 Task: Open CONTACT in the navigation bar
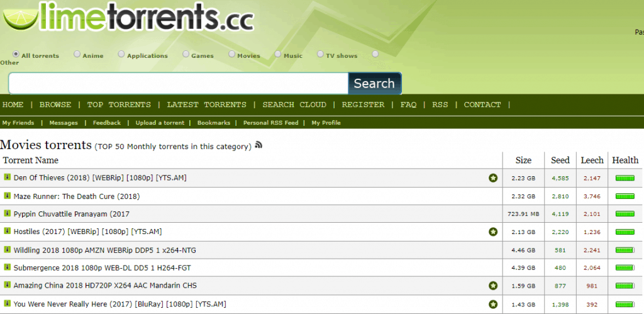(x=482, y=104)
